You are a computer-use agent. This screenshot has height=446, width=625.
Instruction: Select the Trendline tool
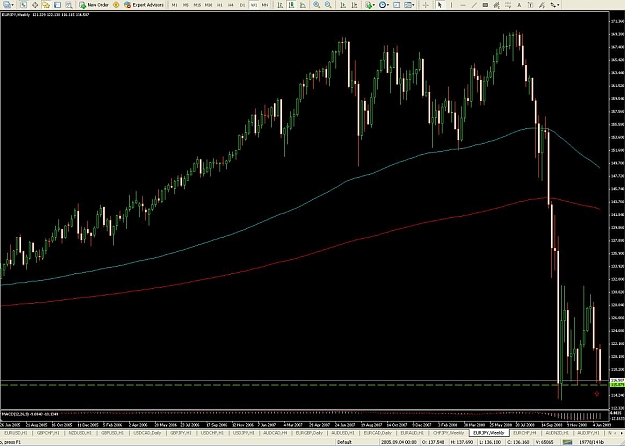[x=474, y=5]
